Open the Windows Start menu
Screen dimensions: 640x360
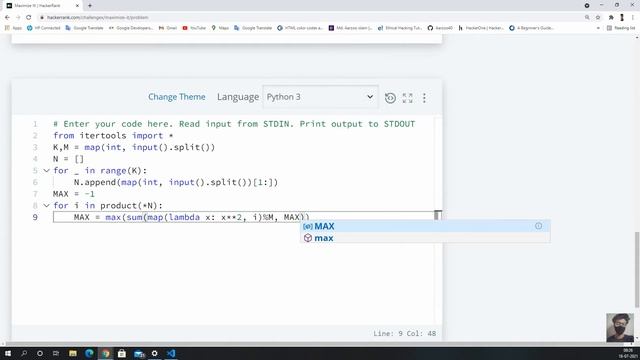(8, 353)
